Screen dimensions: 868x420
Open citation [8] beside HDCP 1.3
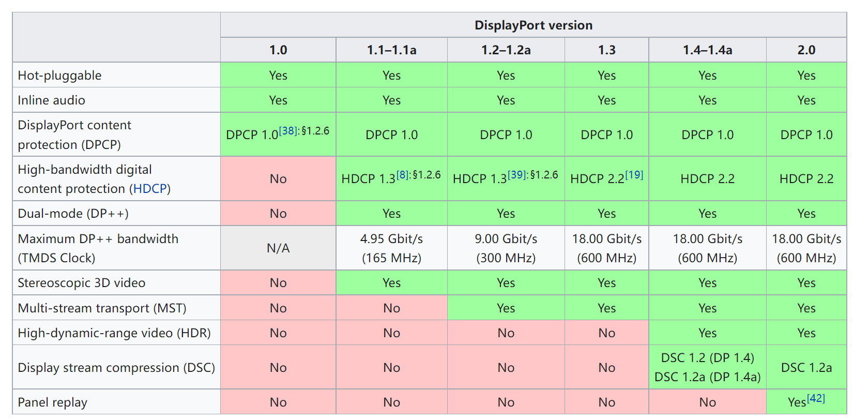(402, 175)
